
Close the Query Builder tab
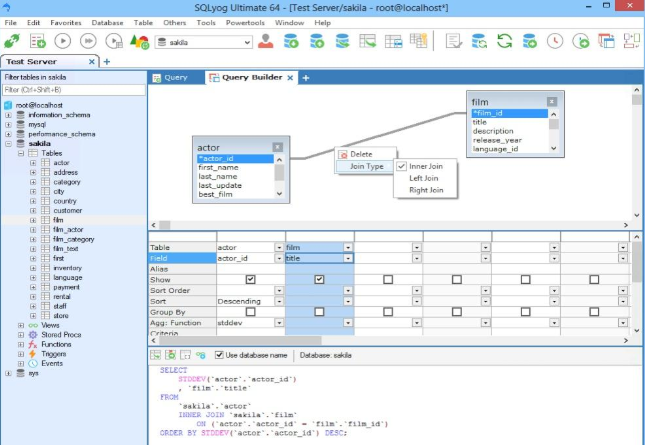[290, 78]
